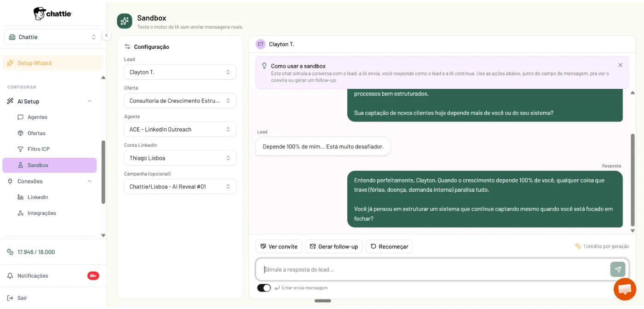Focus the Simule a resposta do lead field

432,269
